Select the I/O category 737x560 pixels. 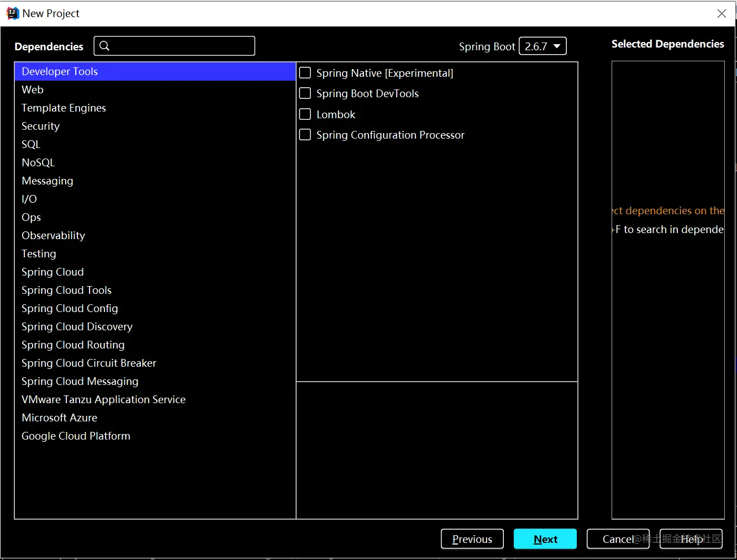pyautogui.click(x=155, y=199)
